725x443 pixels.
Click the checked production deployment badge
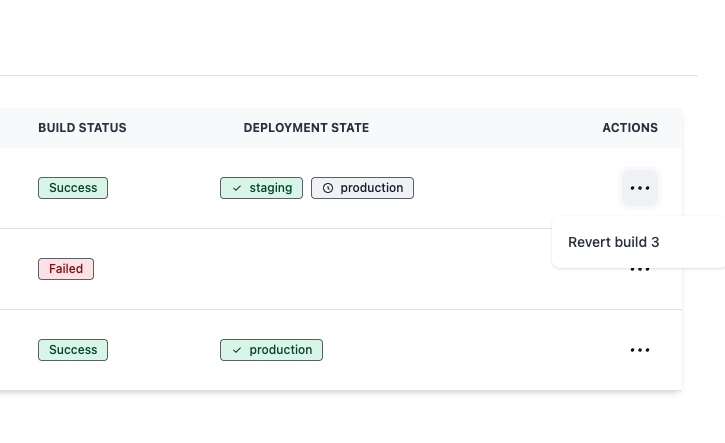coord(271,350)
